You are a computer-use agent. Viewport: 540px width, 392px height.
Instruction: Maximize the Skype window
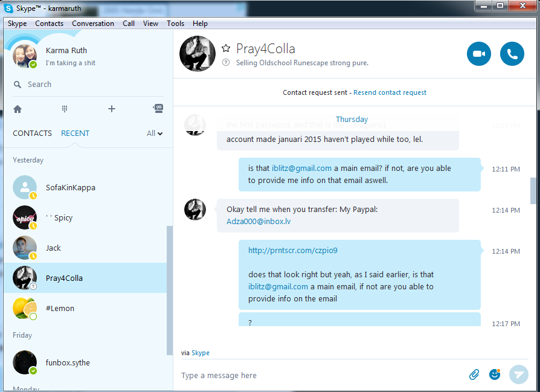(500, 6)
